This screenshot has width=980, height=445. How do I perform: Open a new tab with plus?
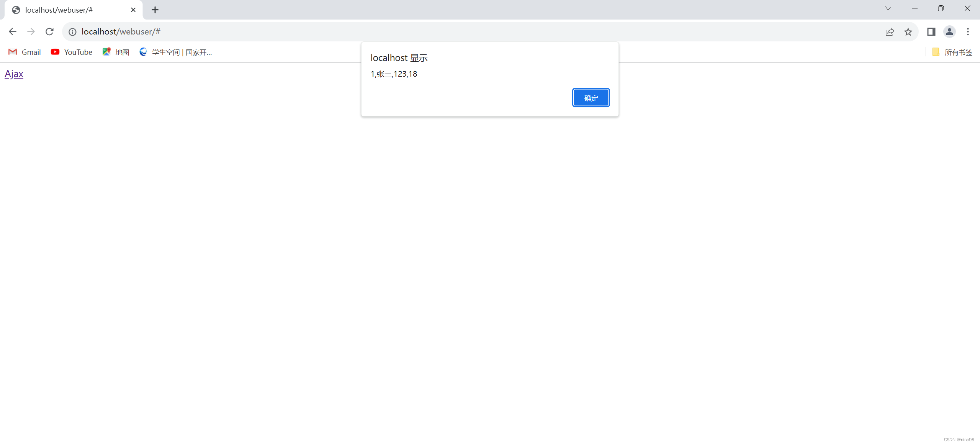point(155,10)
